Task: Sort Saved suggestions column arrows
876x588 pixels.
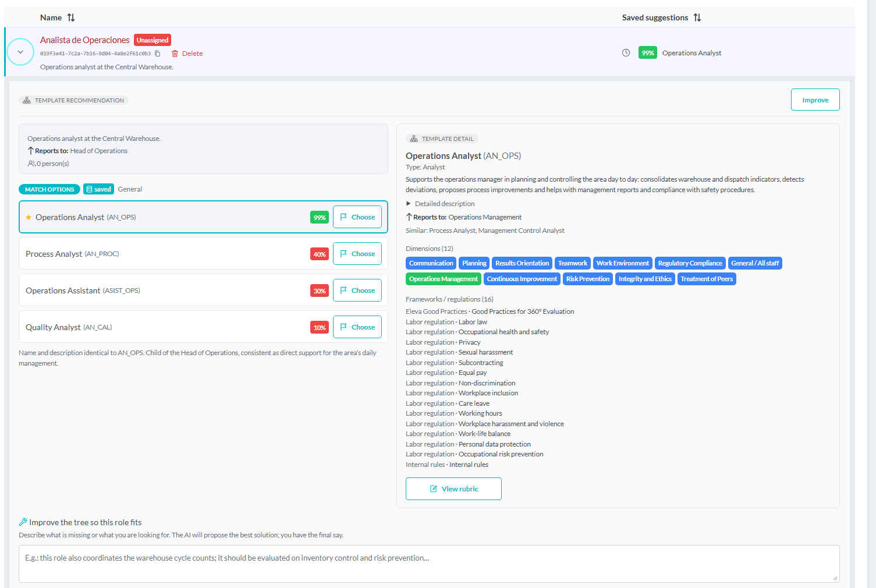Action: pos(697,17)
